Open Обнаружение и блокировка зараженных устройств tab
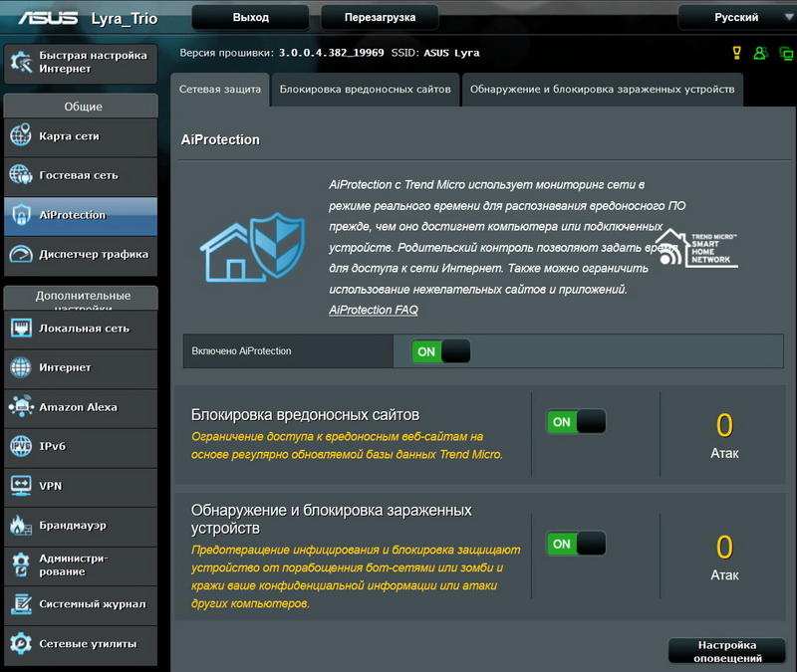This screenshot has height=672, width=797. [x=603, y=89]
